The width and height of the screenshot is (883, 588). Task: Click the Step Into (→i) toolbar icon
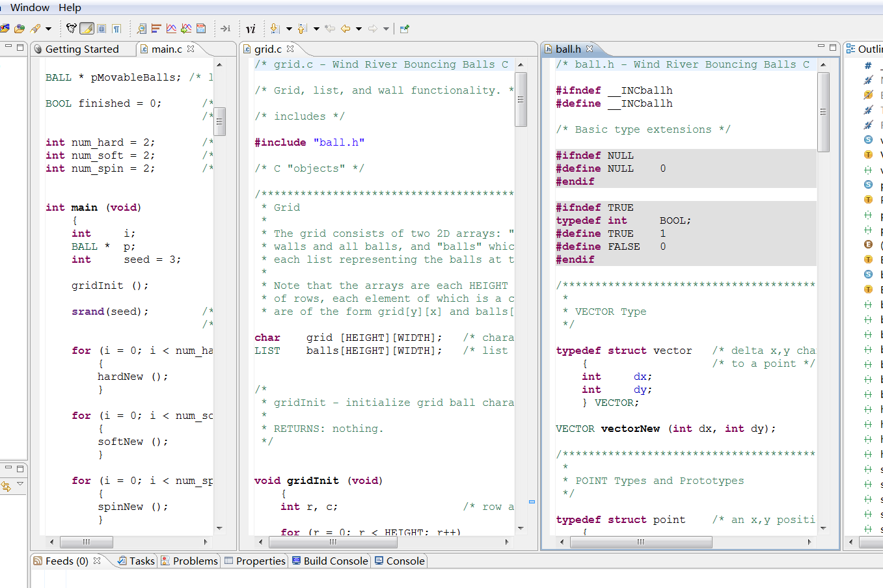pos(226,28)
